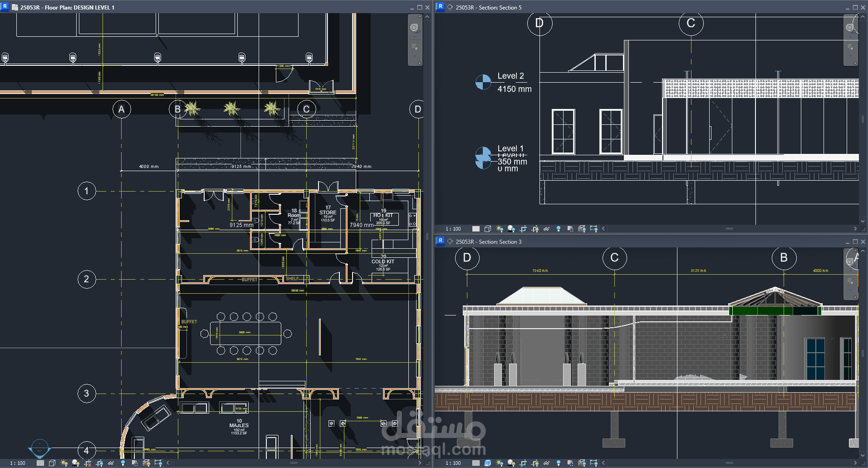Screen dimensions: 868x468
Task: Select grid bubble B in Section 3 view
Action: tap(784, 258)
